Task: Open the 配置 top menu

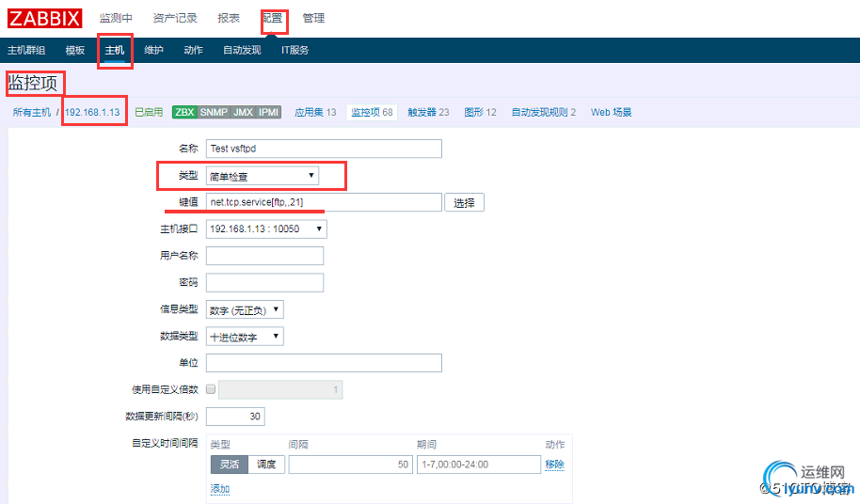Action: 272,18
